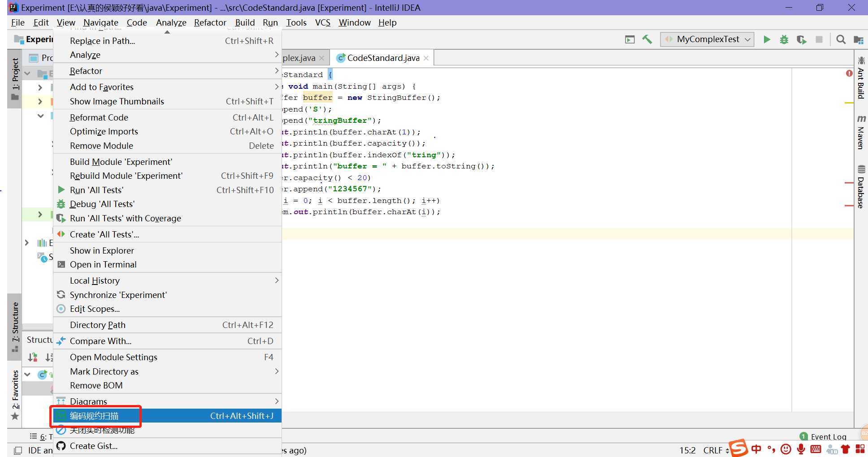Choose Show in Explorer
Screen dimensions: 868x457
click(x=167, y=250)
